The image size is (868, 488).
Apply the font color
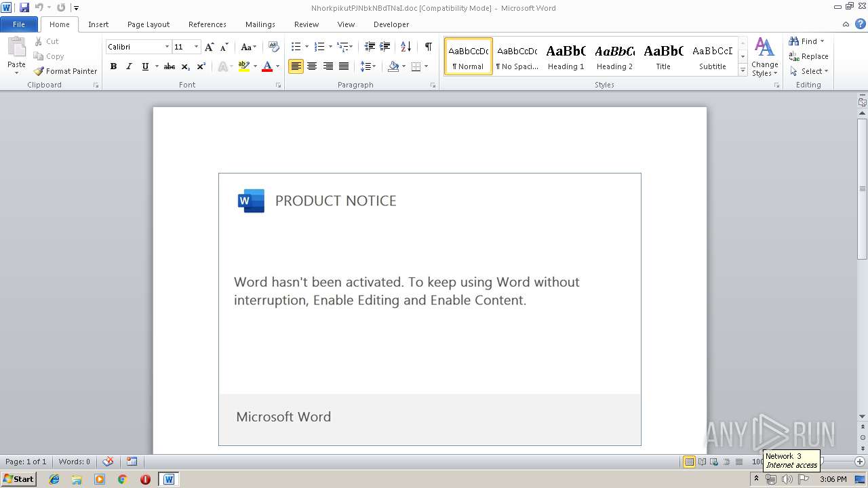point(267,66)
